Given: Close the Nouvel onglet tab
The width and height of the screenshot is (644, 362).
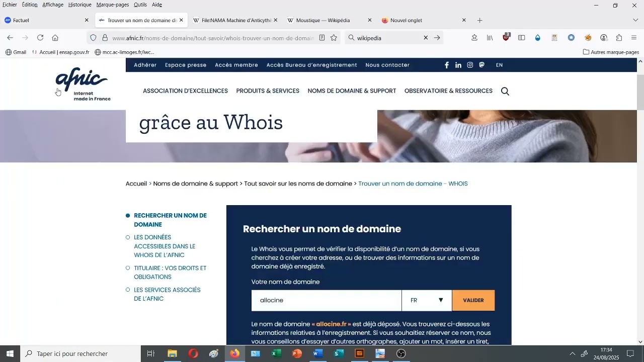Looking at the screenshot, I should coord(464,21).
